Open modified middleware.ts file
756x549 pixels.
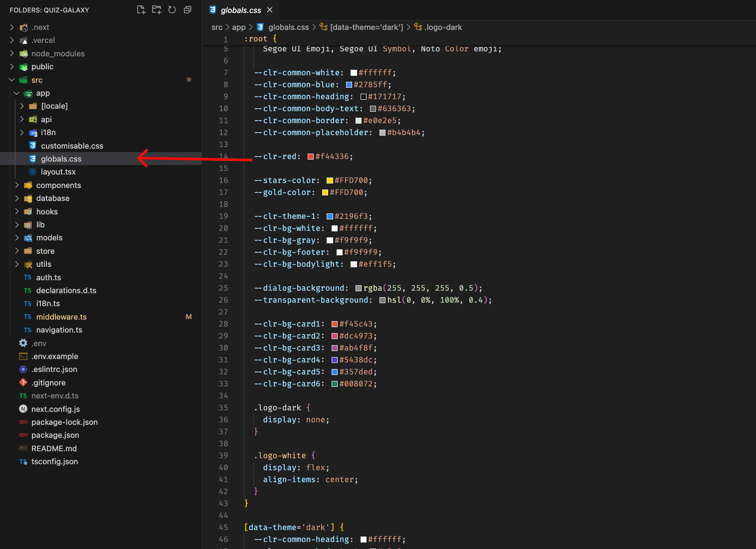(x=61, y=317)
